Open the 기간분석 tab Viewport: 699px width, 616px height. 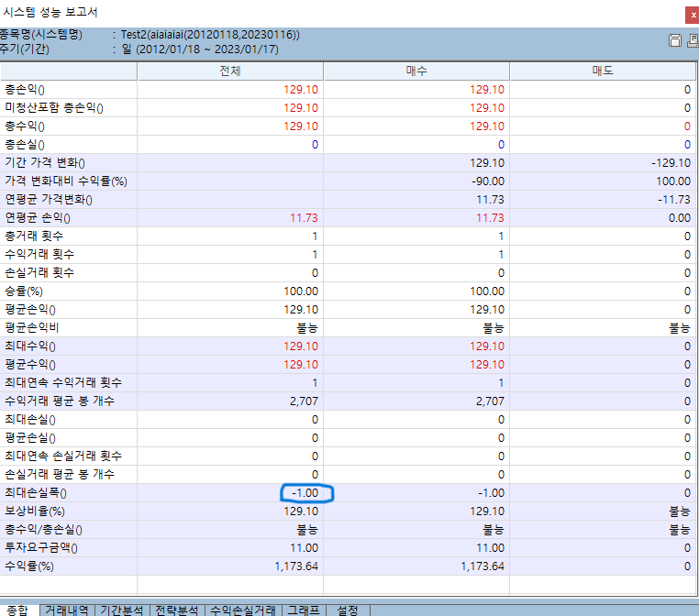point(121,610)
